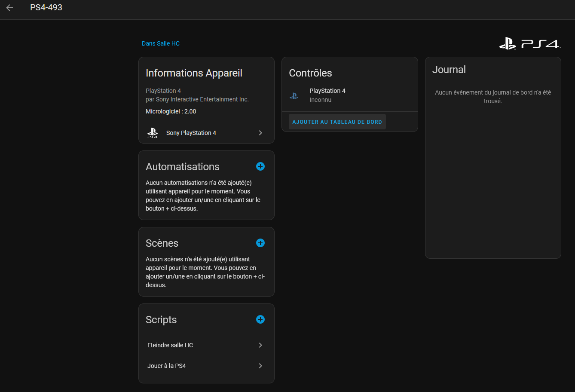Open the Sony PlayStation 4 integration row
Screen dimensions: 575x392
206,133
